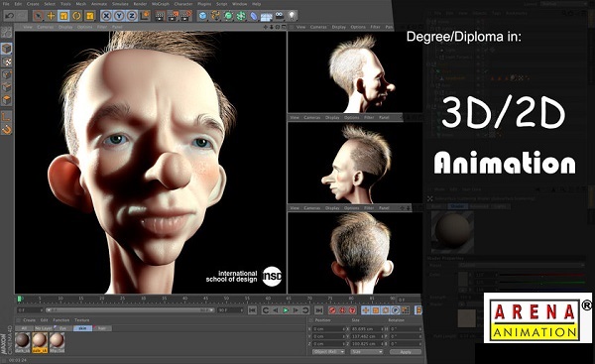Switch to the skin material layer tab
595x364 pixels.
(x=82, y=328)
